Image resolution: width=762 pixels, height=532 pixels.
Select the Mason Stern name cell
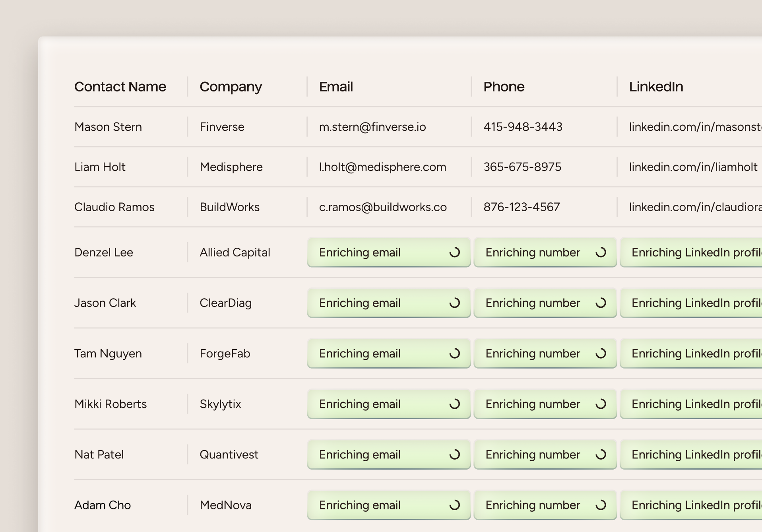click(x=108, y=127)
